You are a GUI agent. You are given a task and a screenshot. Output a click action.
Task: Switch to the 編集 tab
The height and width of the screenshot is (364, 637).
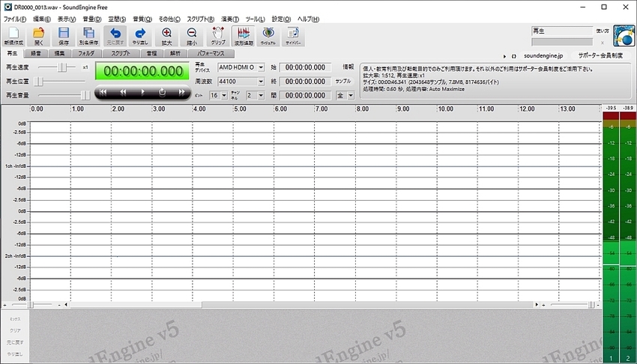click(x=59, y=53)
